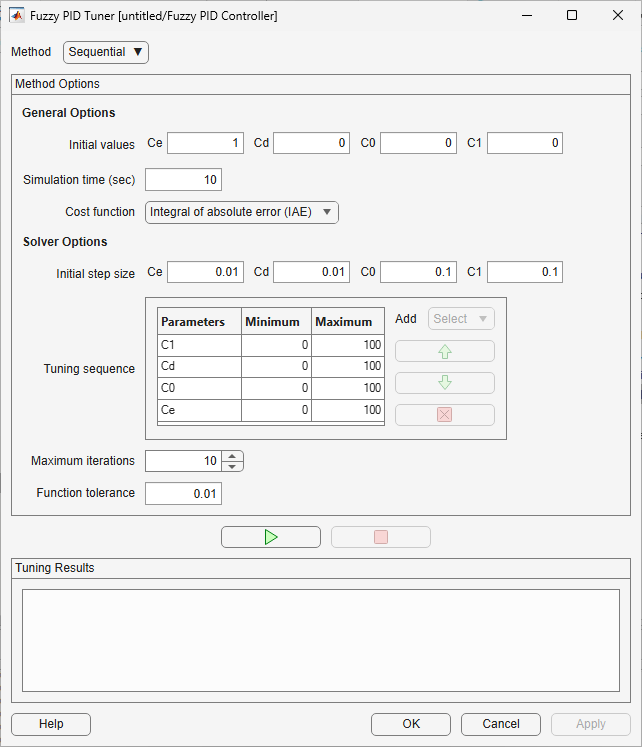
Task: Click the Maximum cell of C1 row
Action: pos(348,345)
